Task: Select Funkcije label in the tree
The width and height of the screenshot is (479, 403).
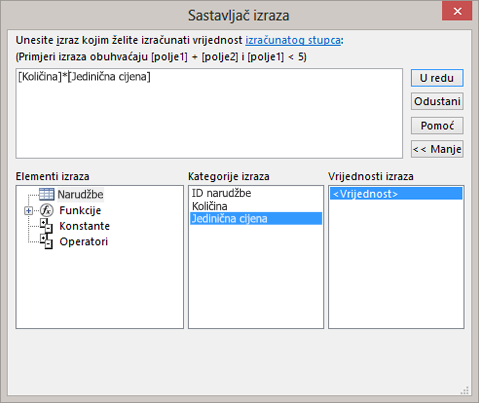Action: point(80,210)
